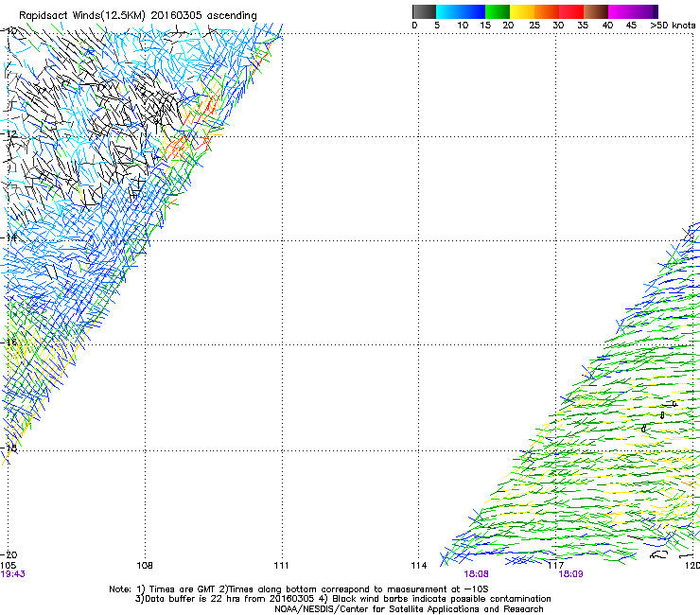This screenshot has height=615, width=700.
Task: Click the legend value '10'
Action: click(x=463, y=26)
